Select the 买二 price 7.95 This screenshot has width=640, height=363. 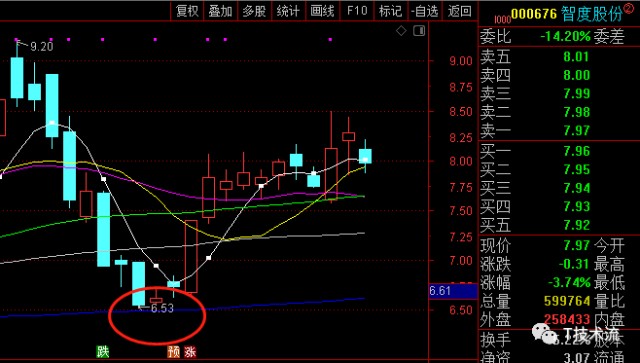[x=576, y=169]
